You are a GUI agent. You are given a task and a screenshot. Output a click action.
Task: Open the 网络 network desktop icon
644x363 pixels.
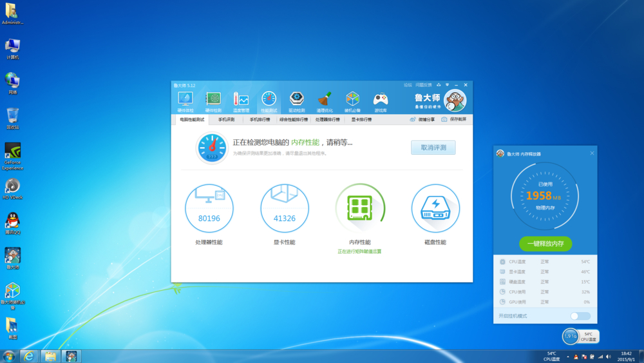click(x=13, y=84)
